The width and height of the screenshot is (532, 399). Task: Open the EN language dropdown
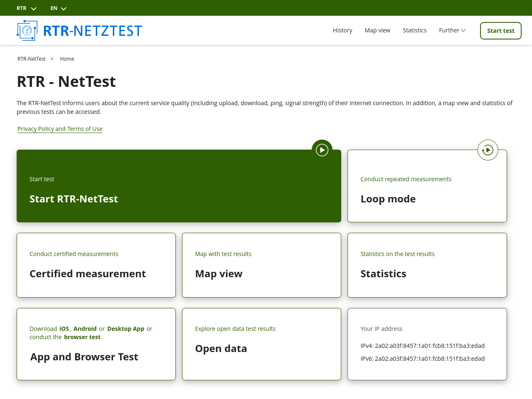[x=59, y=8]
